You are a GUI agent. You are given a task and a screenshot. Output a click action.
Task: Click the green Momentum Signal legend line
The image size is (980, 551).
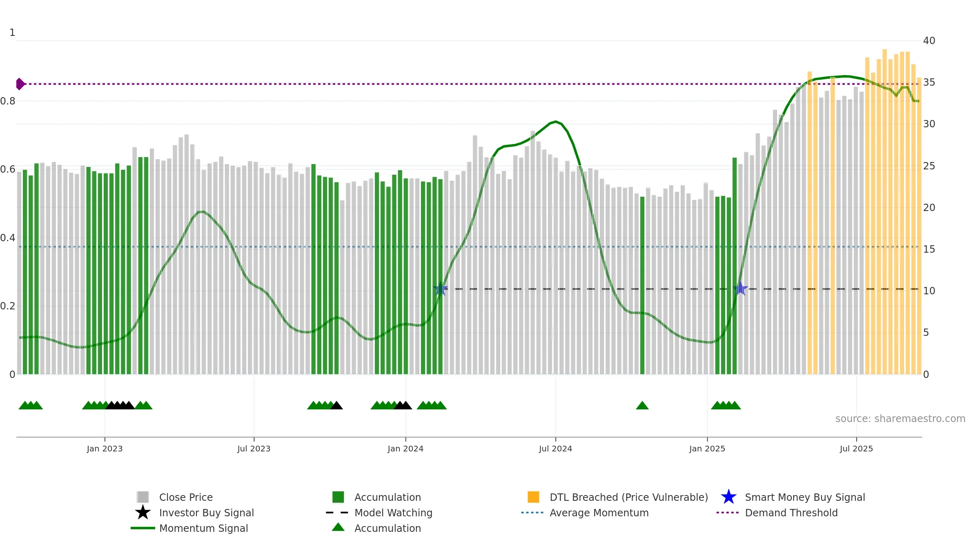(143, 528)
